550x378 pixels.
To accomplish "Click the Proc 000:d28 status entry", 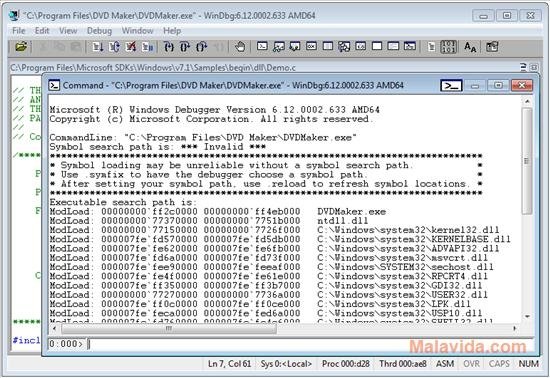I will point(346,364).
